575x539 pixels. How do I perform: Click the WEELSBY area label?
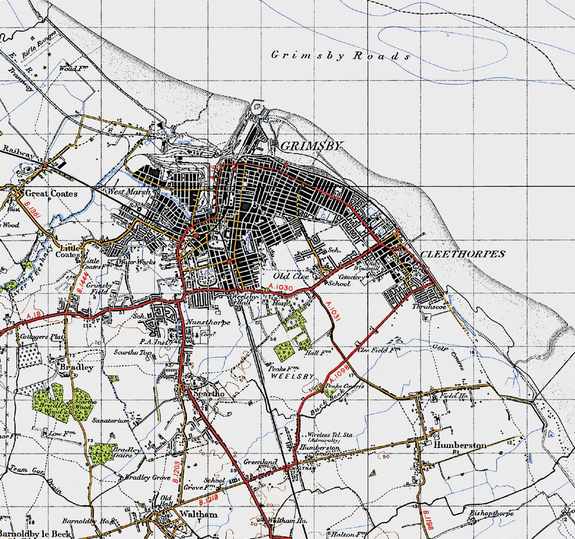(x=293, y=376)
